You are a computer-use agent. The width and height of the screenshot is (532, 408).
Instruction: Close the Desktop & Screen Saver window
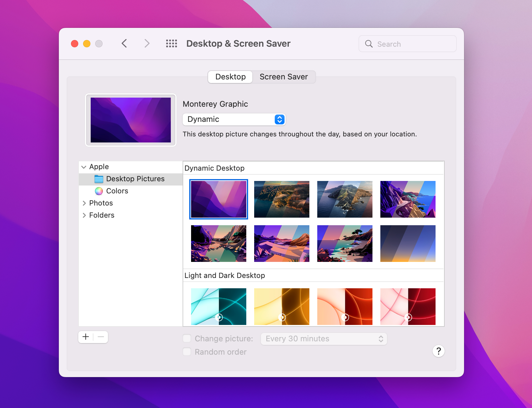75,44
